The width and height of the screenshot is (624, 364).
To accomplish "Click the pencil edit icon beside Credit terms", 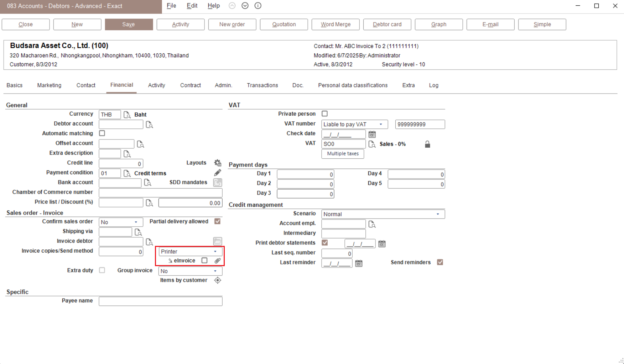I will [217, 173].
